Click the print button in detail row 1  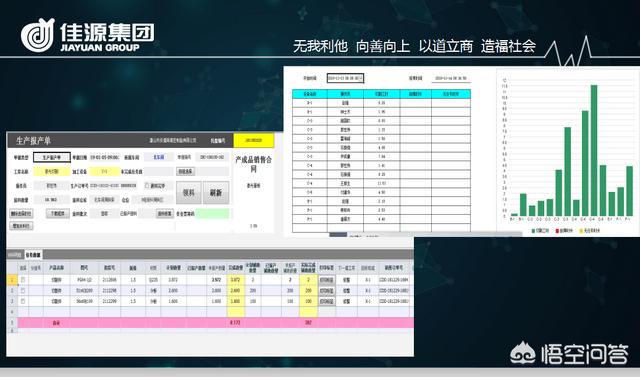pyautogui.click(x=327, y=280)
